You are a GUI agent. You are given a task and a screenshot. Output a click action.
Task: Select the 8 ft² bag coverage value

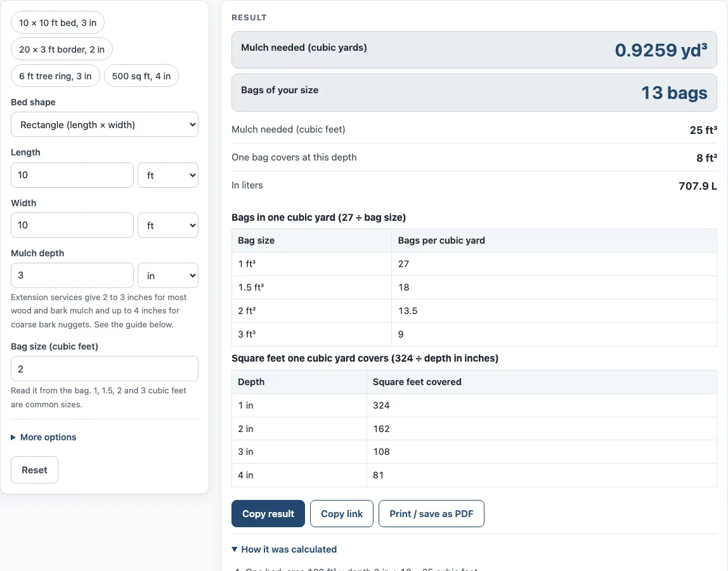706,157
